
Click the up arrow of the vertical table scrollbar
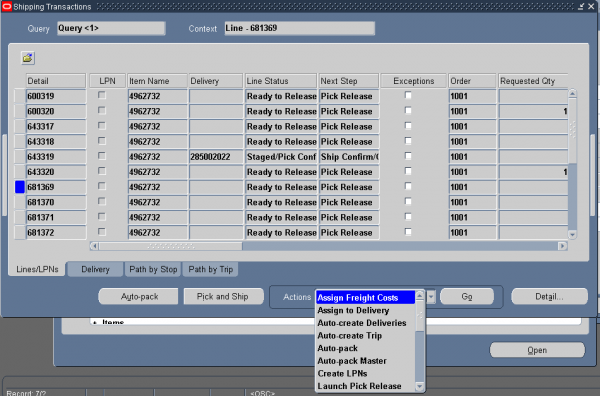tap(572, 93)
